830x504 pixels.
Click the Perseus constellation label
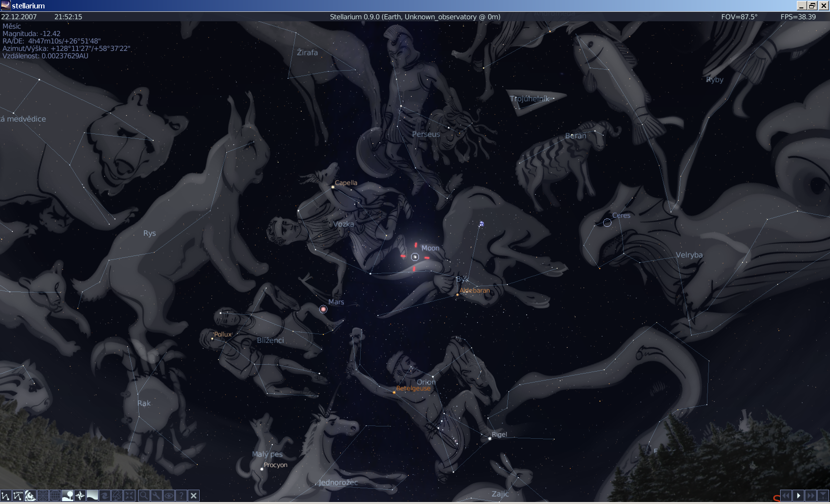coord(426,134)
